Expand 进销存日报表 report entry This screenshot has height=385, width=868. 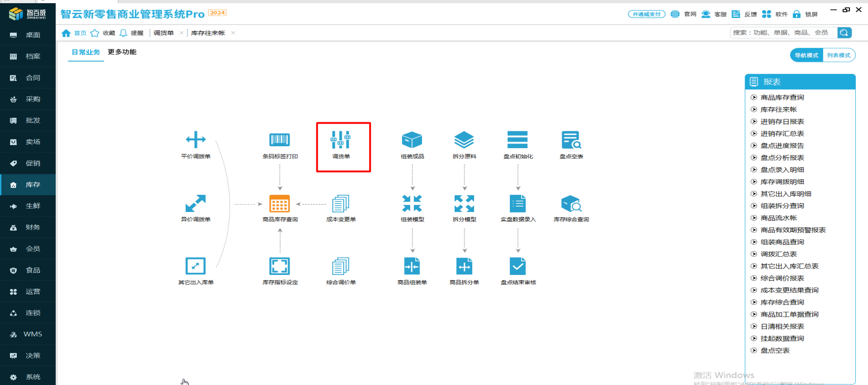click(x=782, y=121)
